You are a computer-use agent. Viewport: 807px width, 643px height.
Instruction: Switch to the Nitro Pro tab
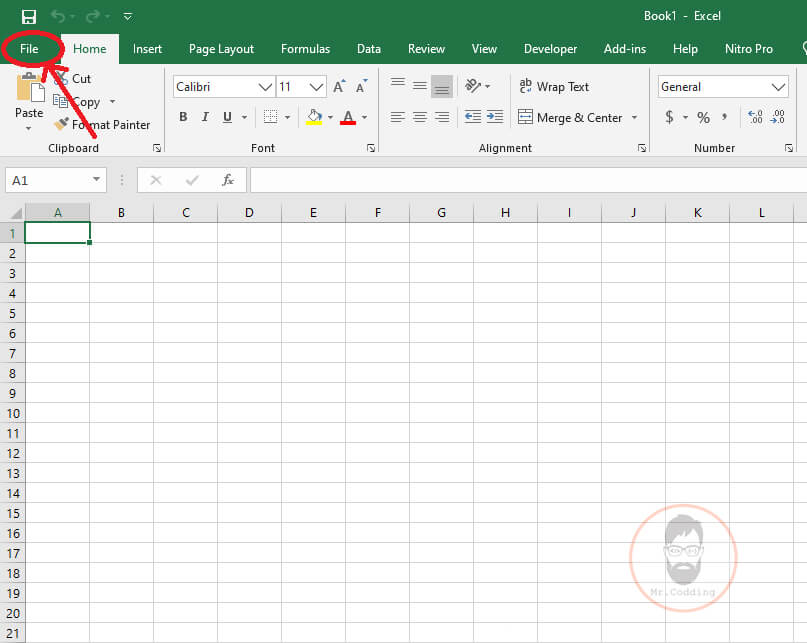(x=749, y=49)
